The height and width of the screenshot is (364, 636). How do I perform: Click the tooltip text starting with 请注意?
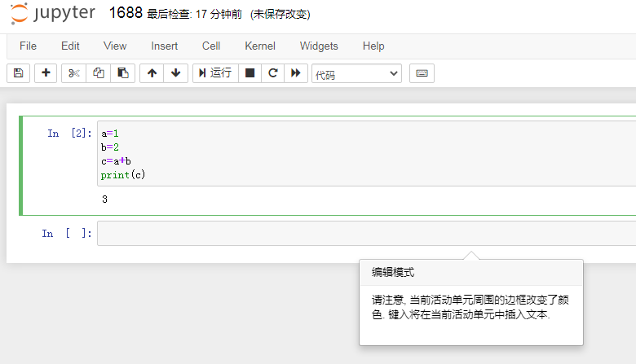tap(470, 307)
